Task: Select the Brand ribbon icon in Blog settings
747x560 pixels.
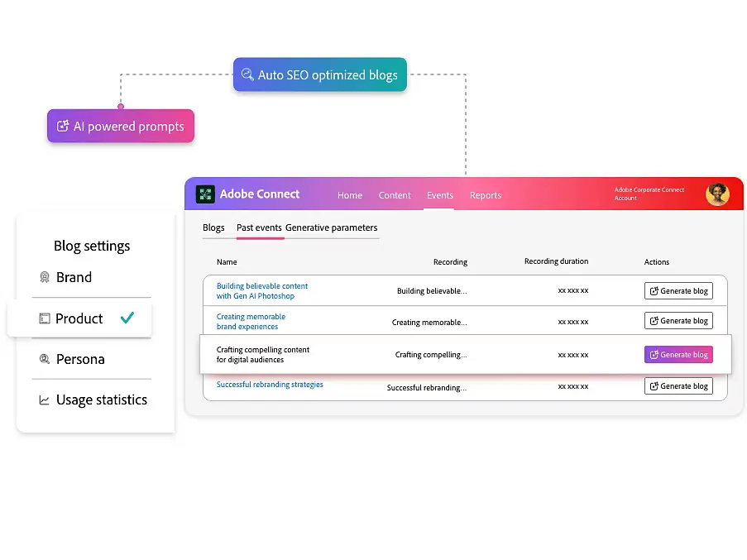Action: pyautogui.click(x=45, y=277)
